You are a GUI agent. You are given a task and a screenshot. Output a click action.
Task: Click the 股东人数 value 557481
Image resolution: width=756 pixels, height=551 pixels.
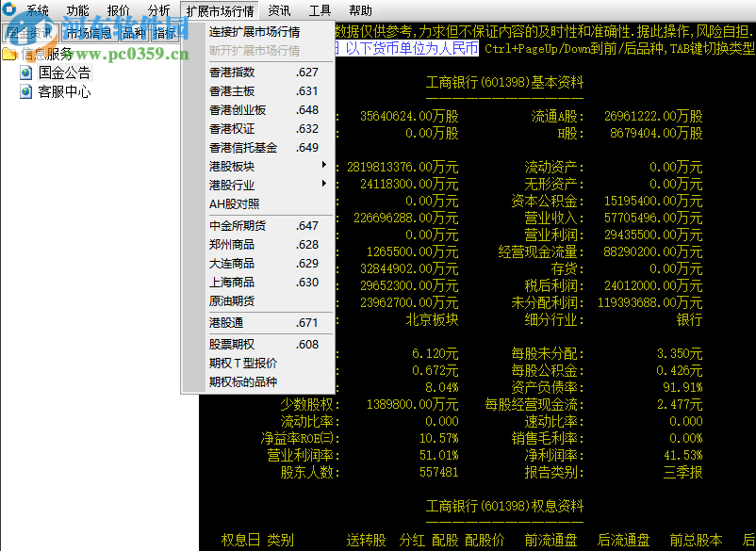click(x=438, y=472)
